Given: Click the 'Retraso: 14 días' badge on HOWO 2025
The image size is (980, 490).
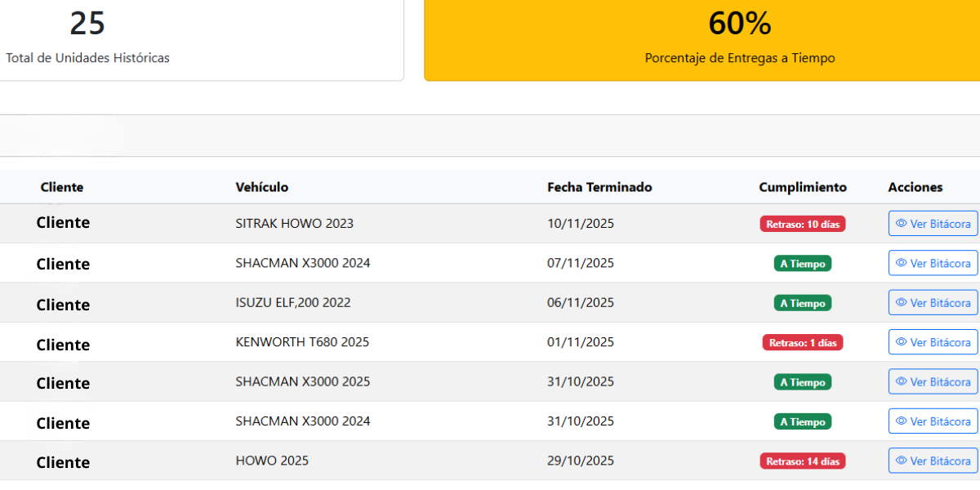Looking at the screenshot, I should click(x=802, y=460).
